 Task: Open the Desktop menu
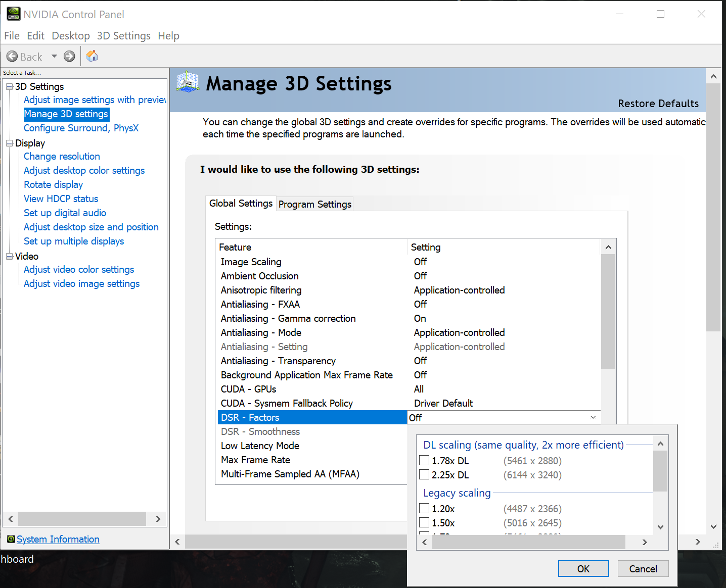pos(71,36)
